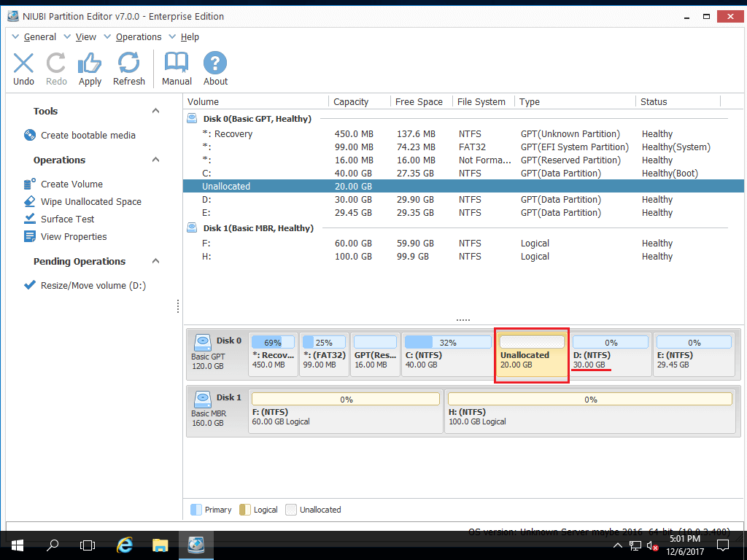Collapse the Pending Operations section
Image resolution: width=747 pixels, height=560 pixels.
[x=155, y=262]
